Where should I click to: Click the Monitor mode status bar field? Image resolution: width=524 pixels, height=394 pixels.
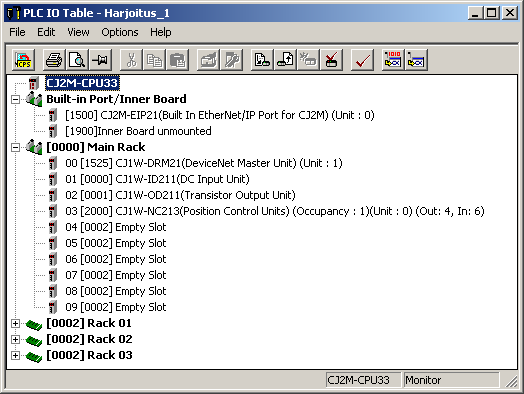pos(451,380)
